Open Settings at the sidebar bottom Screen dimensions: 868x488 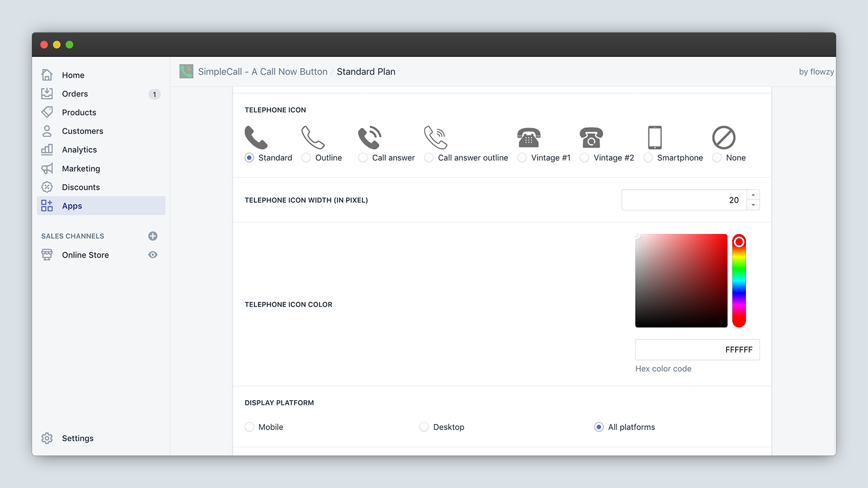(78, 438)
